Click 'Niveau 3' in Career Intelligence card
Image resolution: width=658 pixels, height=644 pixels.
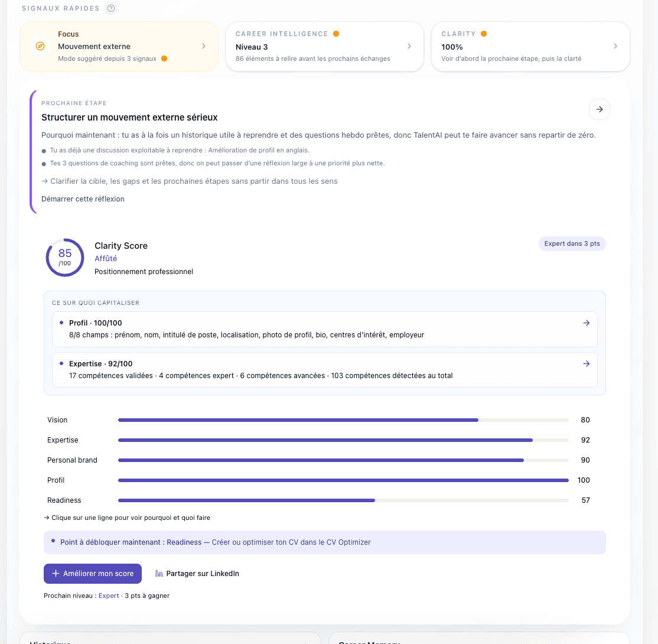coord(252,47)
